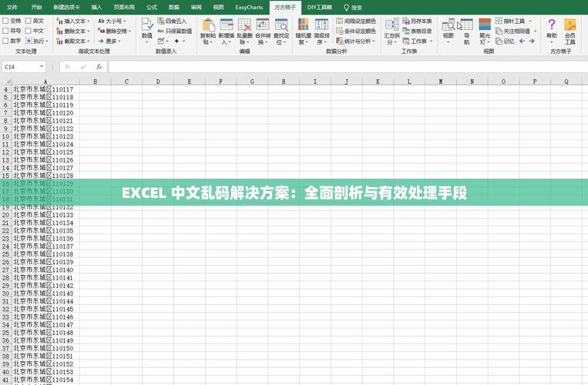
Task: Switch to the 公式 tab
Action: coord(152,7)
